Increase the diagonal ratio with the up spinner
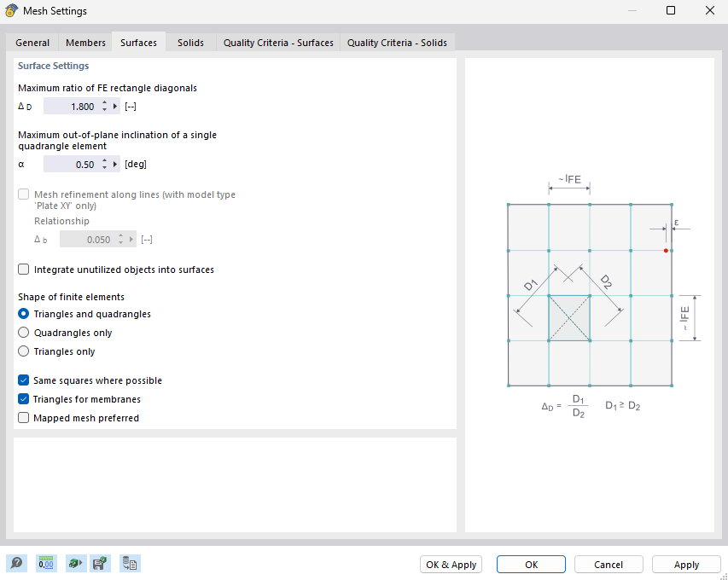 (x=106, y=102)
